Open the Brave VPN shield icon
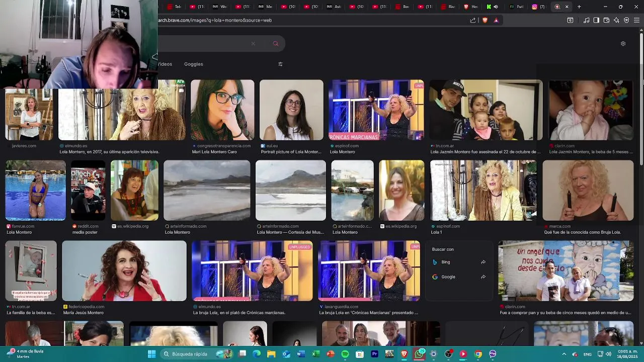This screenshot has width=644, height=362. pyautogui.click(x=626, y=20)
